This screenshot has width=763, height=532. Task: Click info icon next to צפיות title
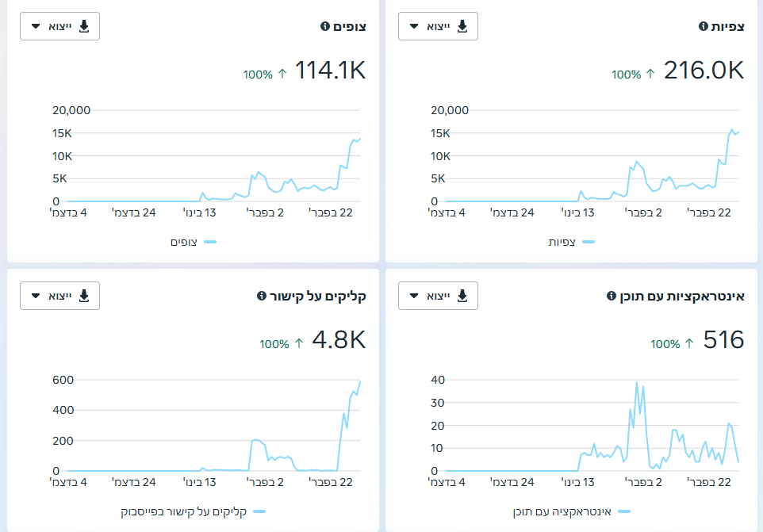click(x=704, y=26)
